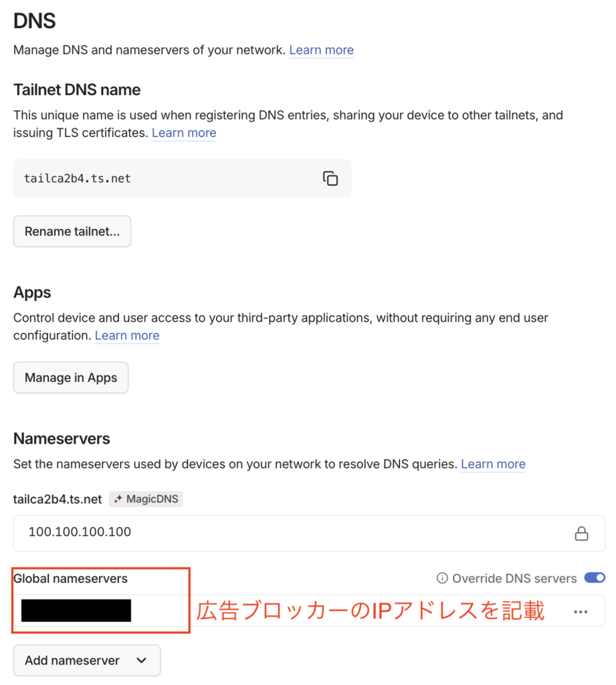This screenshot has height=685, width=616.
Task: Select the redacted global nameserver entry
Action: pyautogui.click(x=76, y=611)
